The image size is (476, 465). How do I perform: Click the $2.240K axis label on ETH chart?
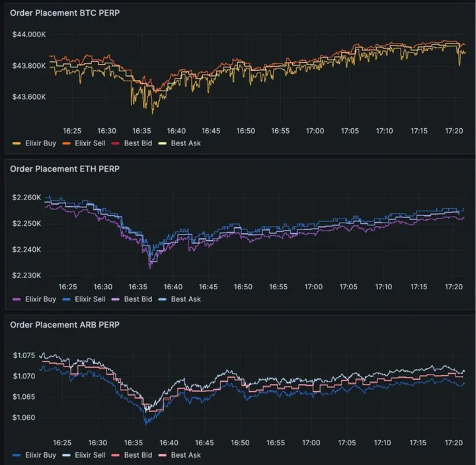point(26,250)
